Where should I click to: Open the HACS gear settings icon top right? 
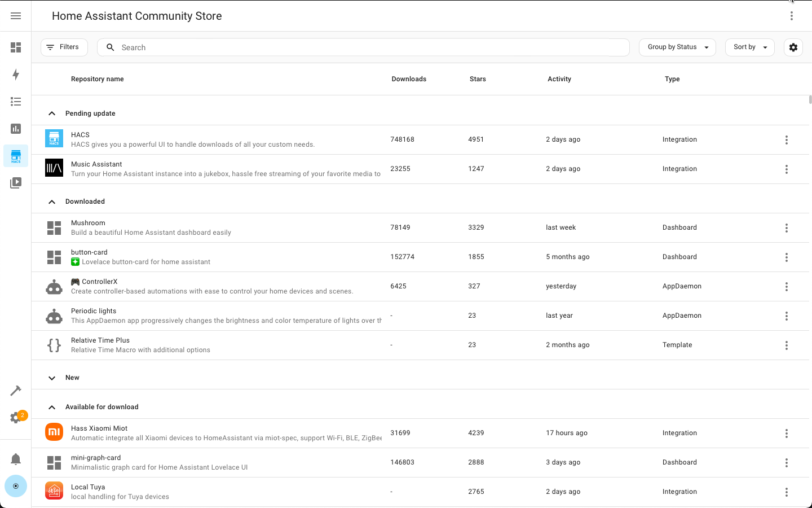coord(793,47)
